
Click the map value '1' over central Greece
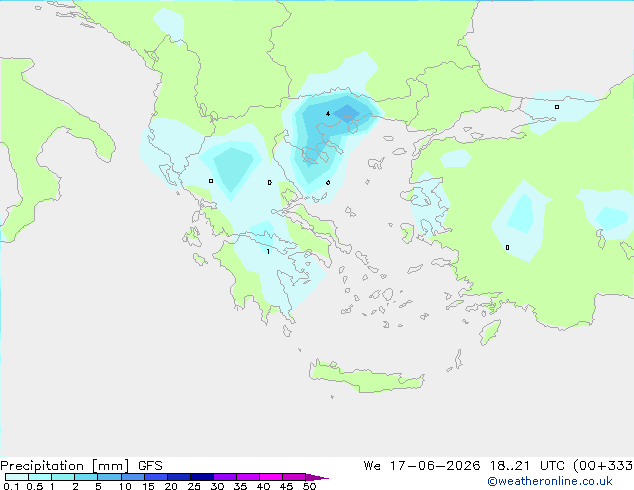pyautogui.click(x=268, y=251)
